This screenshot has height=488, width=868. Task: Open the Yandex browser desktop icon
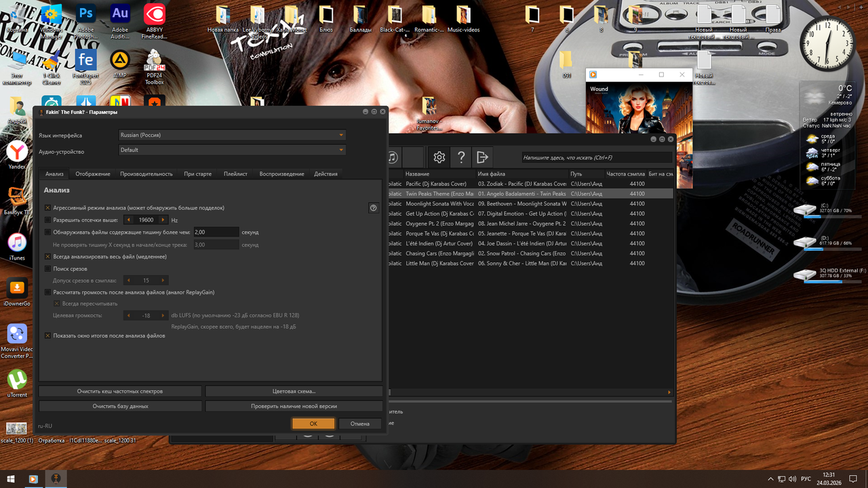tap(17, 155)
